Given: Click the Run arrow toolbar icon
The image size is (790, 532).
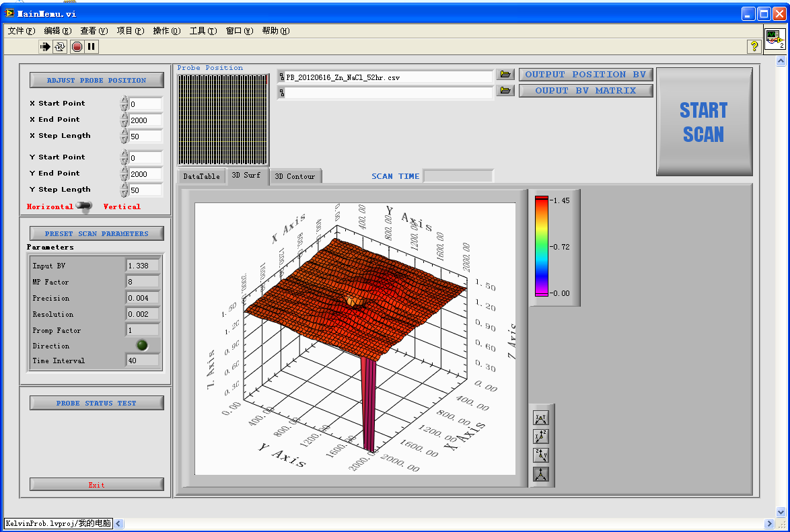Looking at the screenshot, I should pyautogui.click(x=45, y=47).
